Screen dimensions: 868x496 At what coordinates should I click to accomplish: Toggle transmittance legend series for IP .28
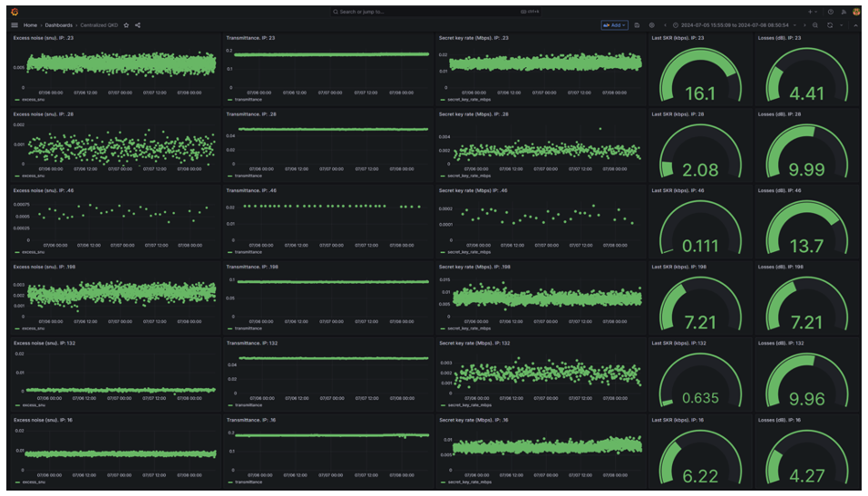247,176
